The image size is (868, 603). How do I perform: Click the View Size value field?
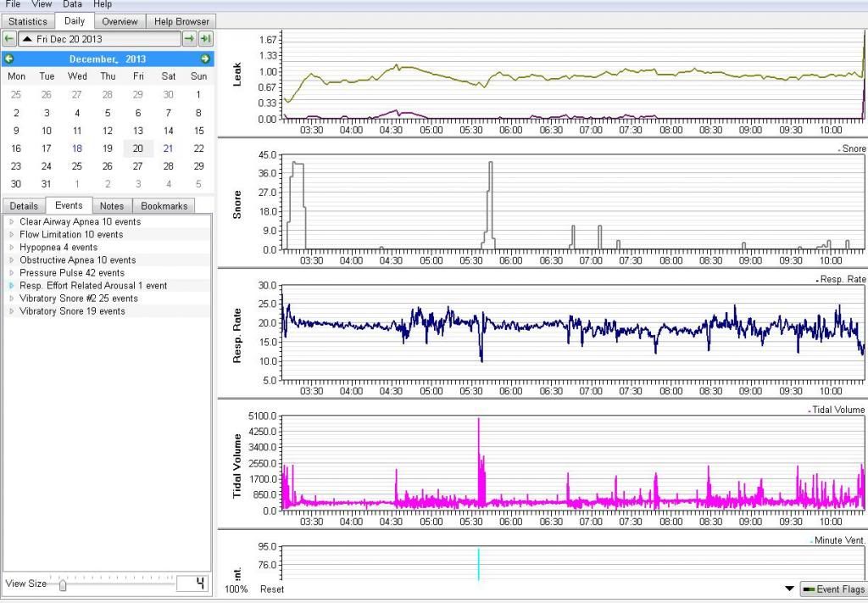[x=192, y=583]
